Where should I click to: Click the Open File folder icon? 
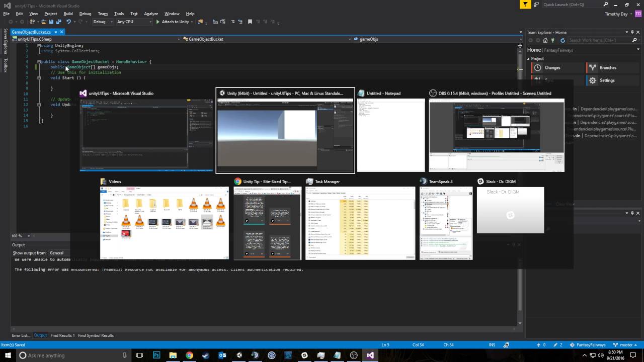click(44, 22)
